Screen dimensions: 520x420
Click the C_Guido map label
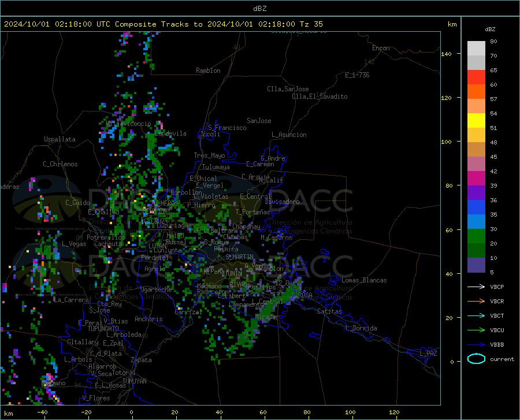77,203
